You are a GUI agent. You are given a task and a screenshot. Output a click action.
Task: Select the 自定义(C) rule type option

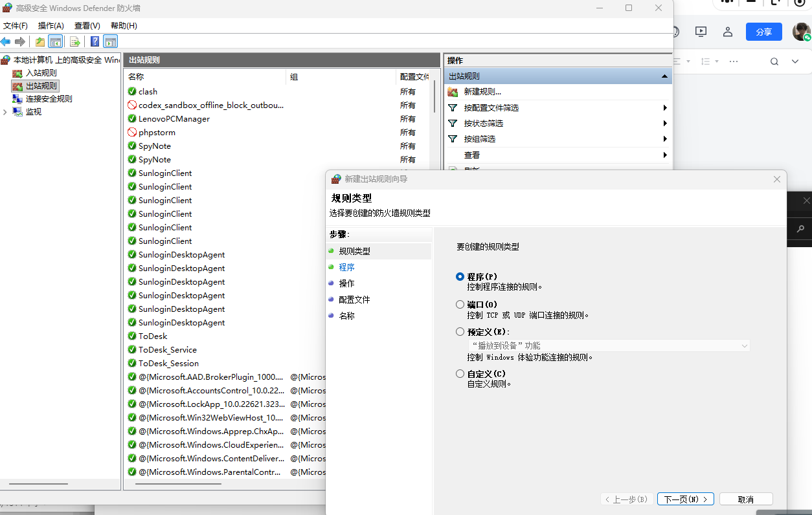pos(460,374)
